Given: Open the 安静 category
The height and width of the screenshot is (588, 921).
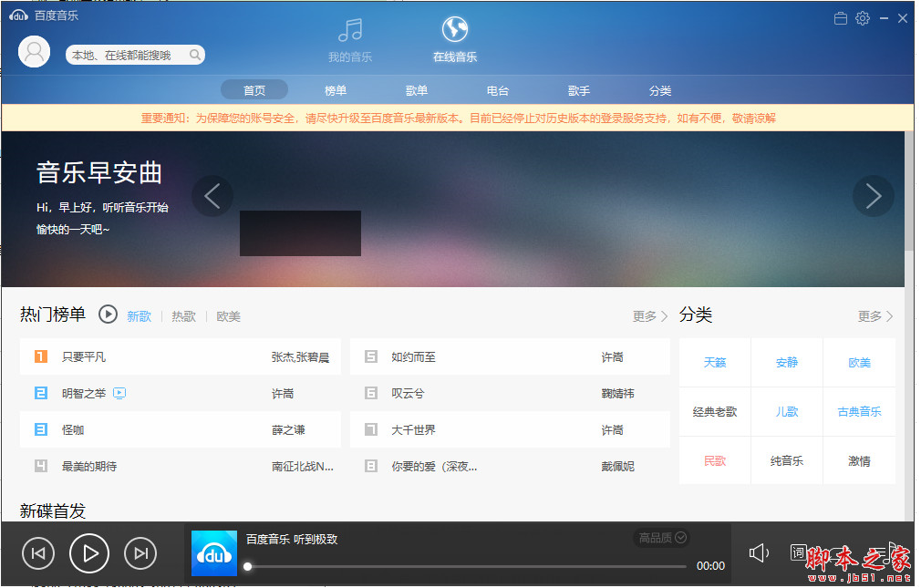Looking at the screenshot, I should 787,363.
